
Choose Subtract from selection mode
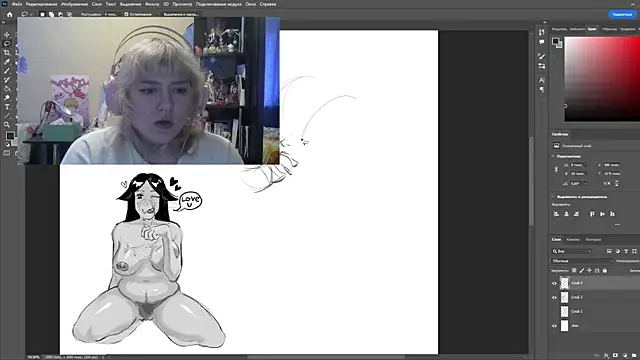(x=60, y=14)
